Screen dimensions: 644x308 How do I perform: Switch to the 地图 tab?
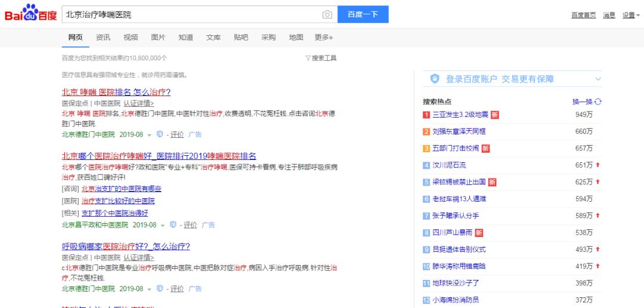pyautogui.click(x=296, y=38)
